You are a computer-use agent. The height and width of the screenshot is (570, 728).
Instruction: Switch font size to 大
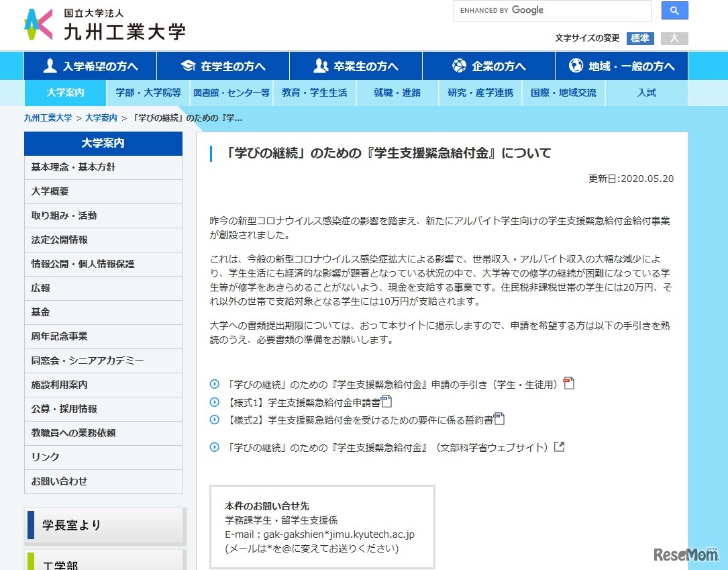pos(674,38)
